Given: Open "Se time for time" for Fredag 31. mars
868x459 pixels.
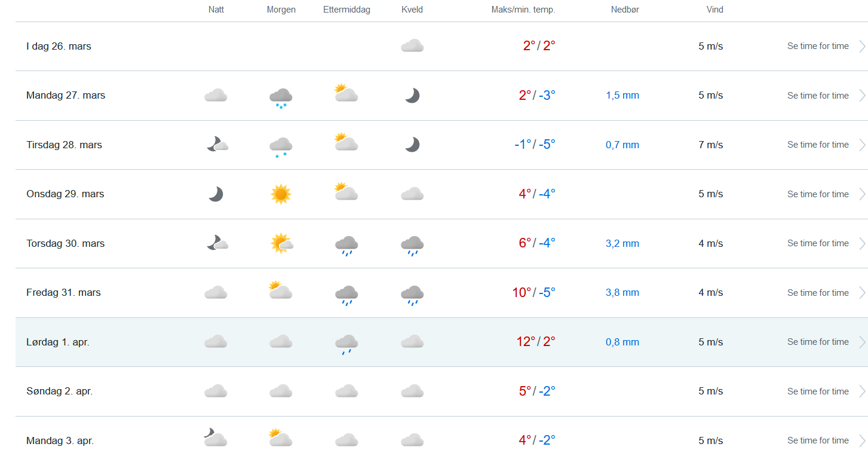Looking at the screenshot, I should [818, 293].
